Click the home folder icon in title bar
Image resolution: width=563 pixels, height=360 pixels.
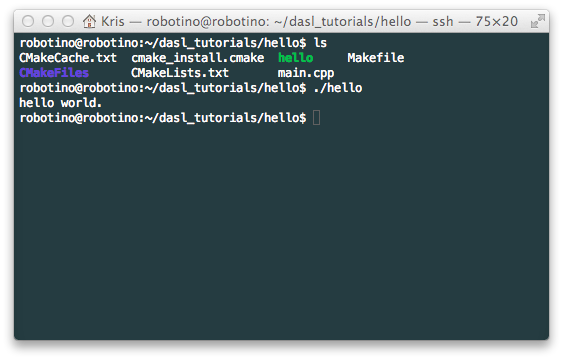coord(89,22)
